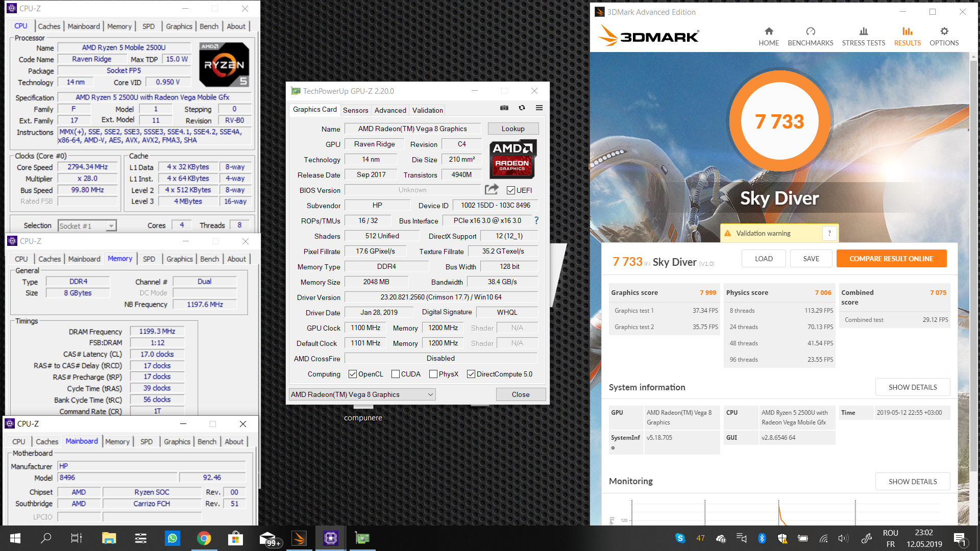Click the LOAD button in 3DMark
Screen dimensions: 980x551
coord(764,259)
